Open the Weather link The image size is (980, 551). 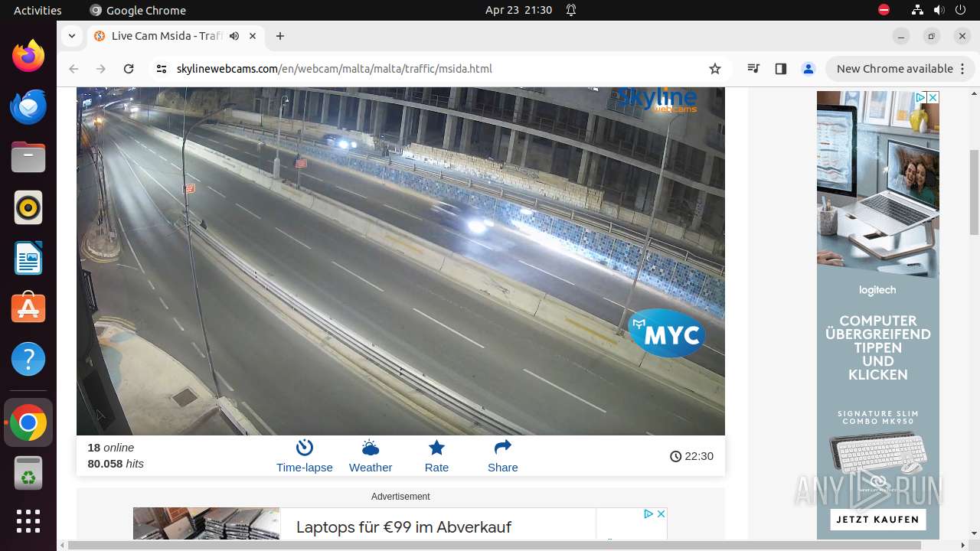(x=371, y=456)
